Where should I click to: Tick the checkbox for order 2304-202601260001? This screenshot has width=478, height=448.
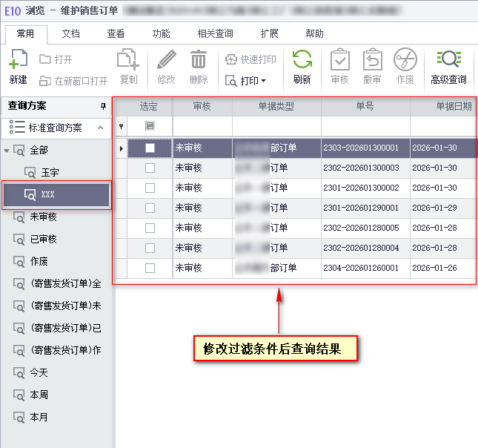coord(150,269)
